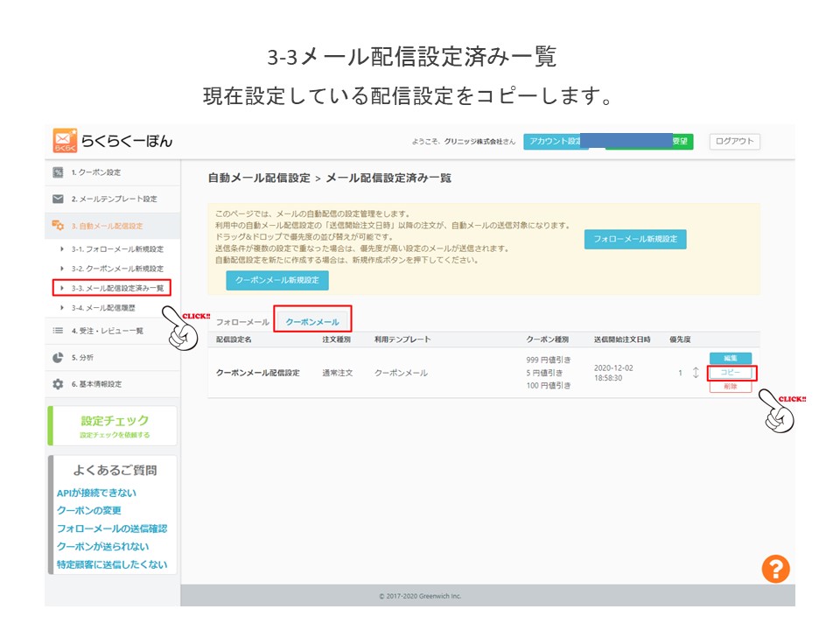Click the クーポンメール新規設定 button
Image resolution: width=840 pixels, height=630 pixels.
point(277,280)
